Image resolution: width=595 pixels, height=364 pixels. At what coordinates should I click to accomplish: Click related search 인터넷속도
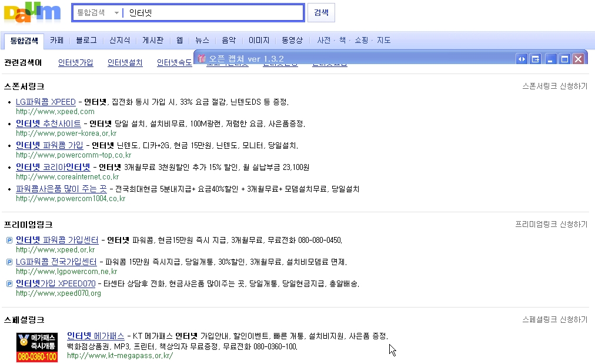point(175,63)
